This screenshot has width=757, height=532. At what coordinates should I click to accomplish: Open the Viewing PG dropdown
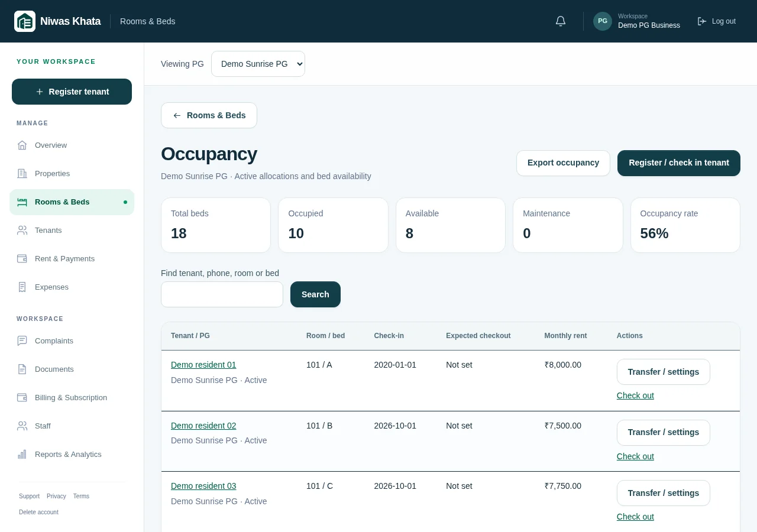point(258,64)
